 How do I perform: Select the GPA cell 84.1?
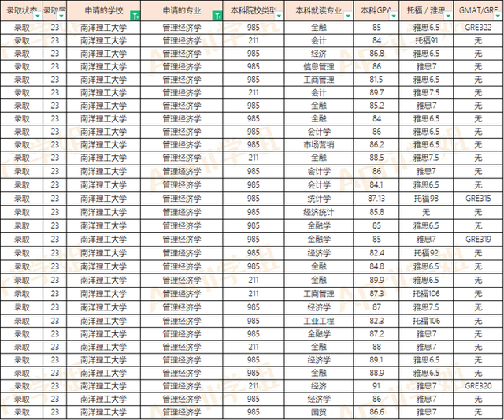(376, 185)
